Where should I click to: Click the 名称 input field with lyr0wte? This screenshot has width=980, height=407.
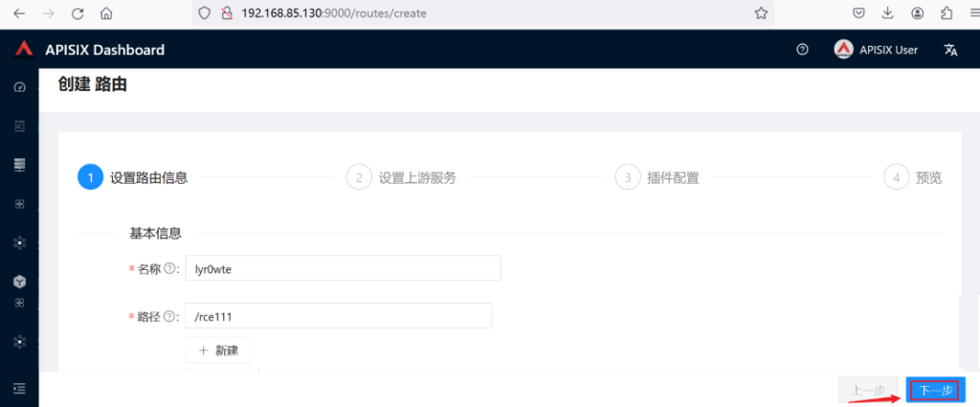tap(344, 268)
